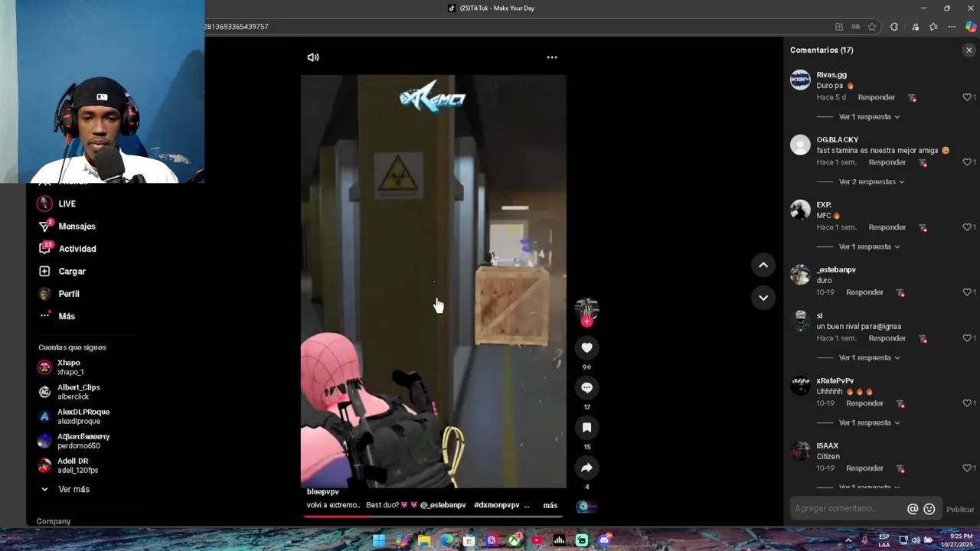Viewport: 980px width, 551px height.
Task: Open the @_estebanpv mention in caption
Action: (x=443, y=506)
